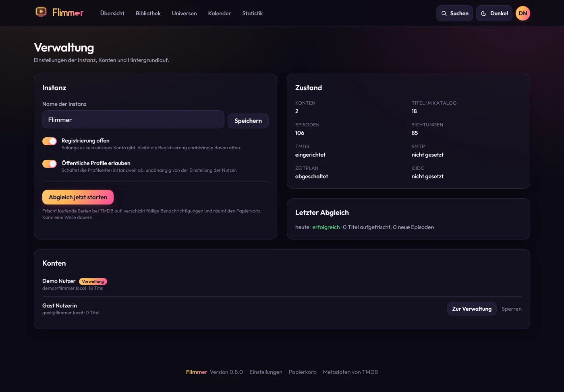Start sync via Abgleich jetzt starten

pyautogui.click(x=78, y=197)
